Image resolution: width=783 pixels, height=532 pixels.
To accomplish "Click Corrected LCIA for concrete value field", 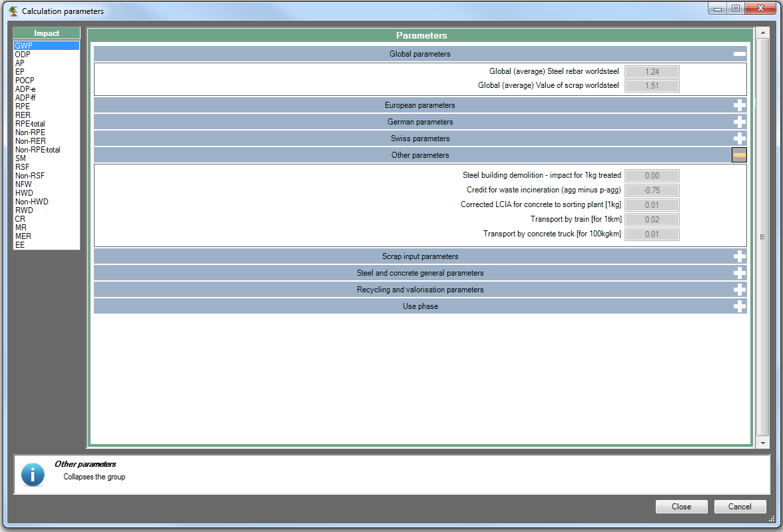I will [x=652, y=205].
